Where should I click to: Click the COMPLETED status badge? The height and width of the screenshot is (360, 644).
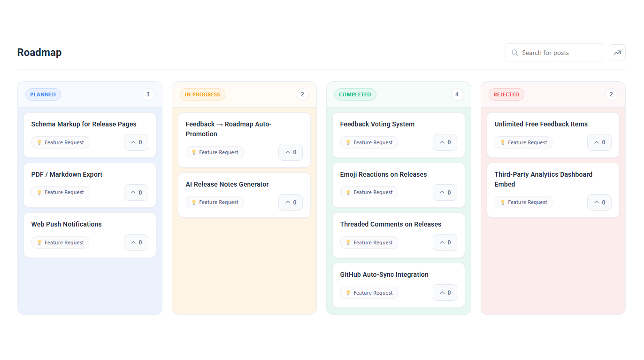pyautogui.click(x=355, y=94)
